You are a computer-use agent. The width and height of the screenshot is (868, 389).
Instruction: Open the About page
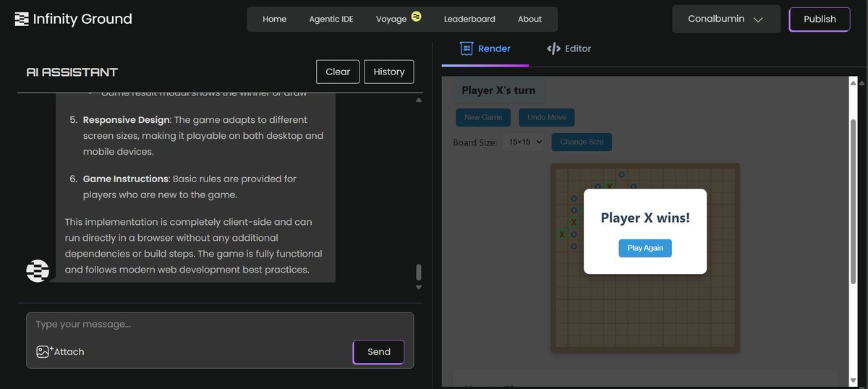click(529, 19)
